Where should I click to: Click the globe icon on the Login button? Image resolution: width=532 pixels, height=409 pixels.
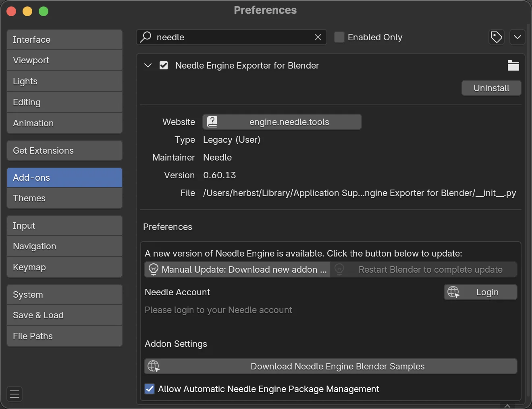453,292
